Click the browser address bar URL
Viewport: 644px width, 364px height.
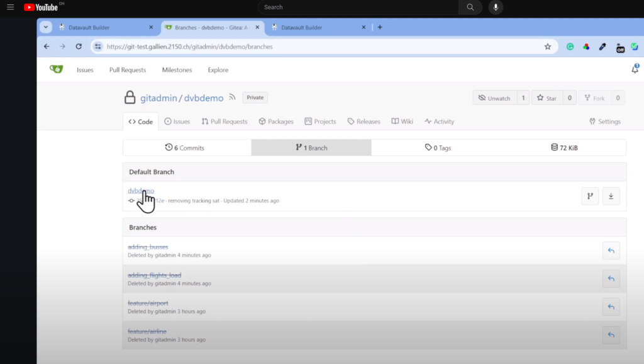pos(189,47)
